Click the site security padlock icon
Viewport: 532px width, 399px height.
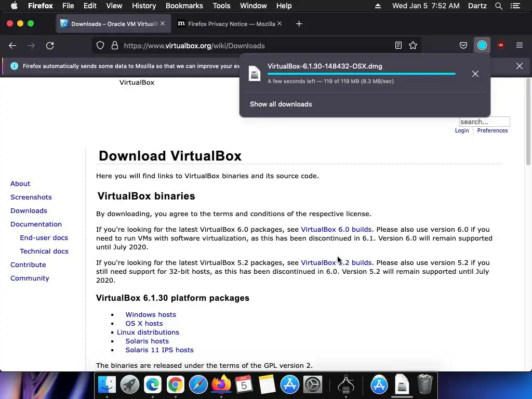(115, 46)
